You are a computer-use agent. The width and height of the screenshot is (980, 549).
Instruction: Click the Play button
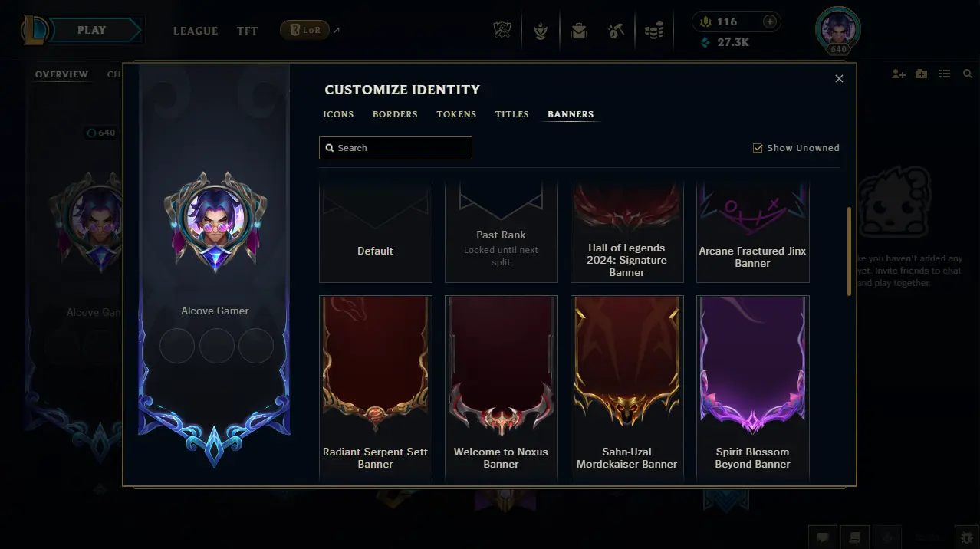click(x=92, y=31)
